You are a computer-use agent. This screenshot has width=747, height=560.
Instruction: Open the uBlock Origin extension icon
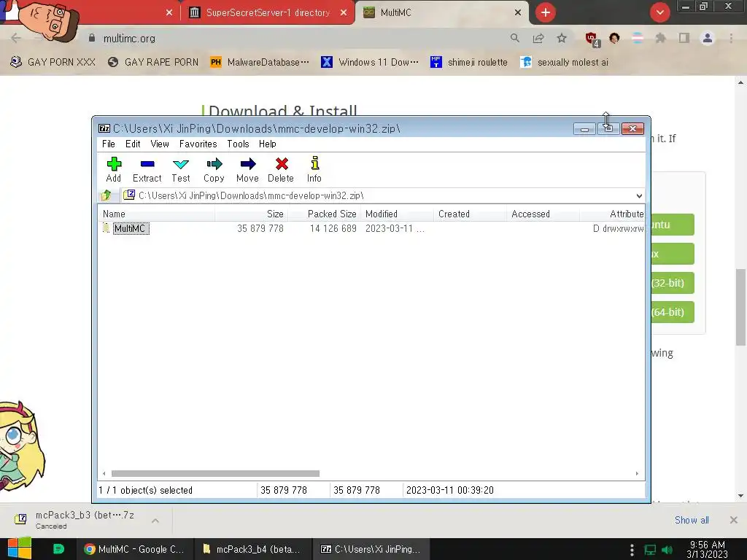coord(592,39)
